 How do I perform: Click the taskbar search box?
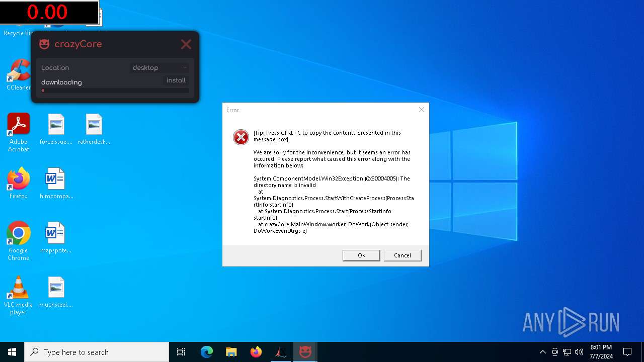coord(97,352)
